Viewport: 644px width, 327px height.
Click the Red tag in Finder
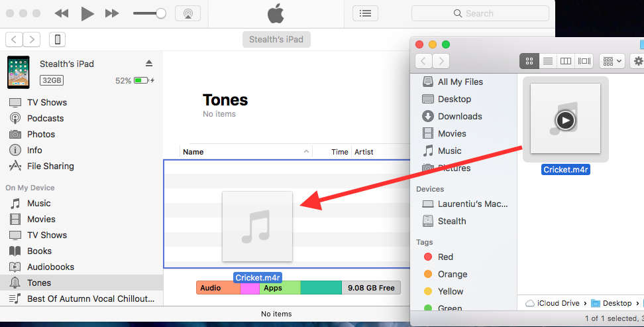coord(445,257)
